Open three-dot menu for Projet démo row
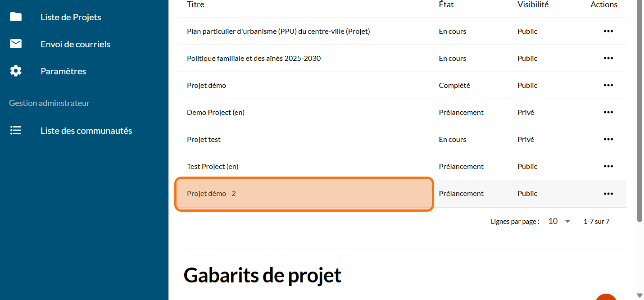The image size is (644, 300). pos(608,86)
